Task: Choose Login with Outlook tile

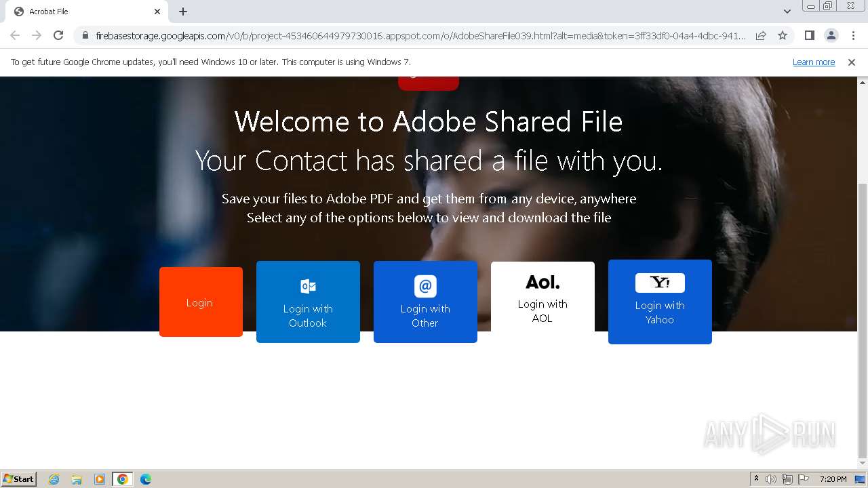Action: pos(308,302)
